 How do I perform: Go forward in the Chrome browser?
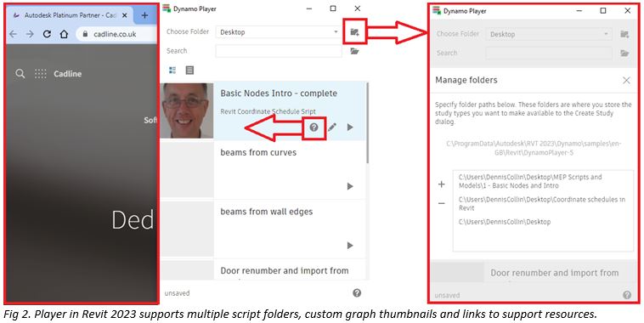(x=30, y=34)
